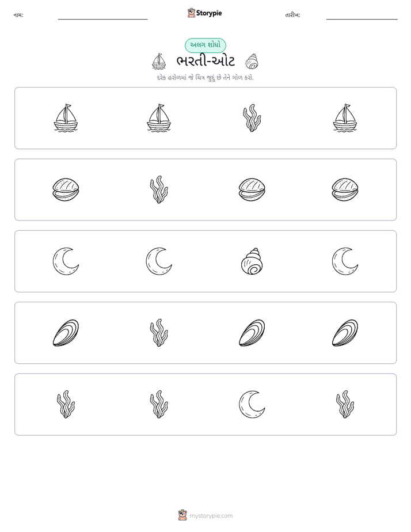The image size is (411, 532).
Task: Select the last sailboat in the top row
Action: pos(345,118)
